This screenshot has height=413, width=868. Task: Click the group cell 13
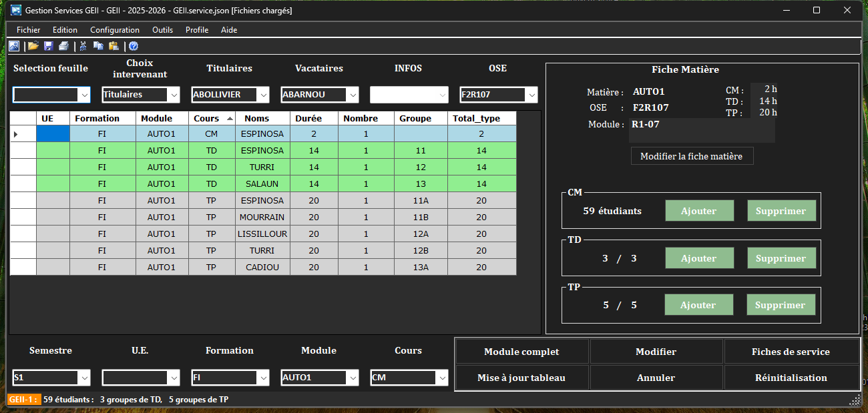421,183
